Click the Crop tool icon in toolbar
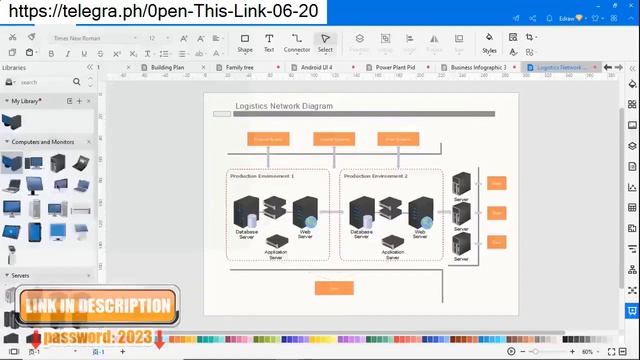Viewport: 640px width, 360px height. click(530, 37)
